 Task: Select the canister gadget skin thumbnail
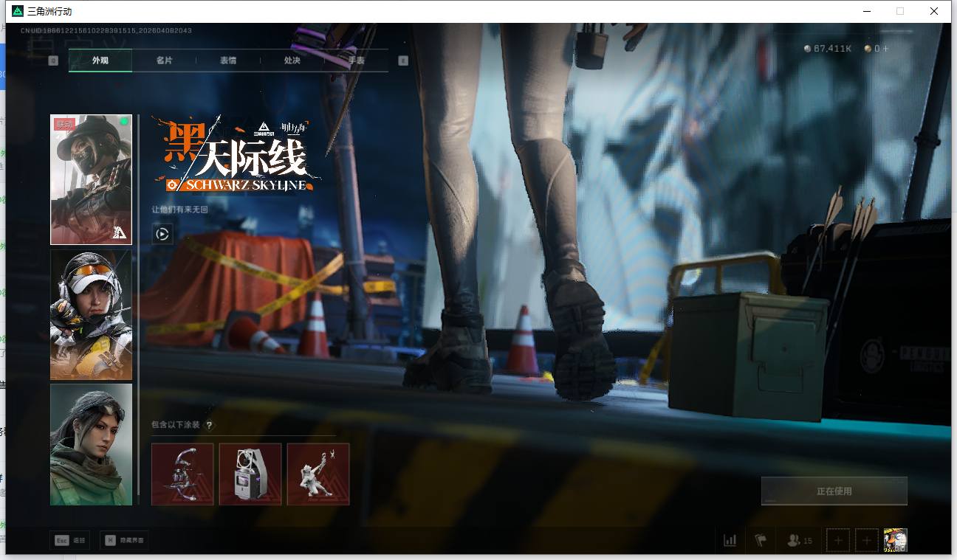point(250,474)
